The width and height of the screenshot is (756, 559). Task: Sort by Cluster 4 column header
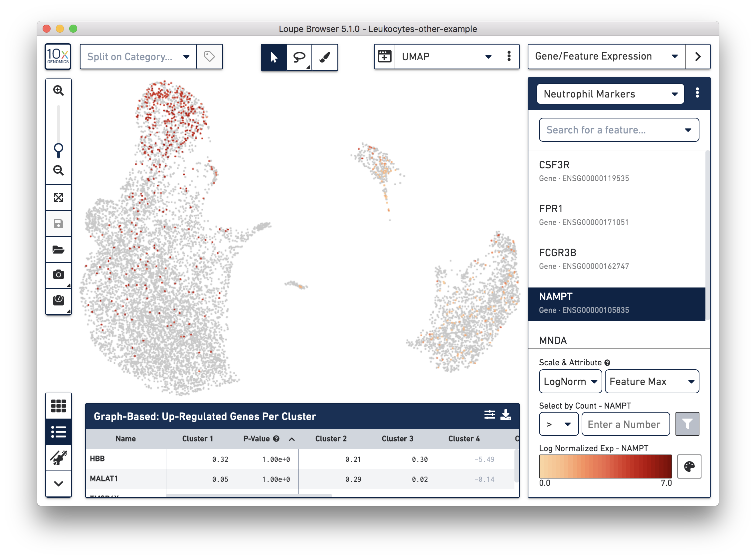point(464,439)
